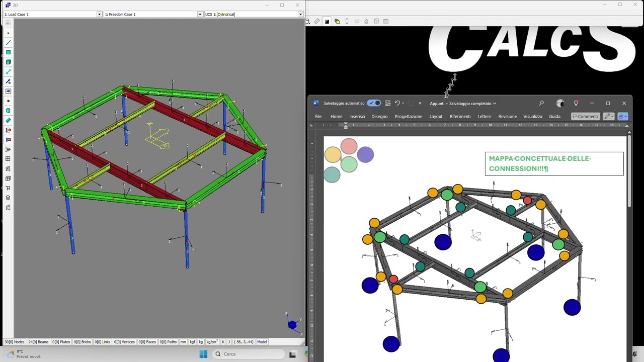Switch to the Disegno tab

coord(379,116)
